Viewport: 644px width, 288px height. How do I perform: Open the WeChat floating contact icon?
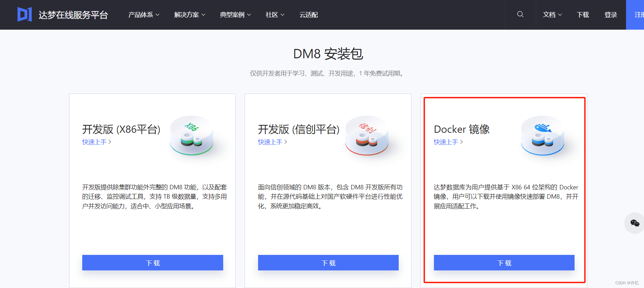click(x=635, y=223)
